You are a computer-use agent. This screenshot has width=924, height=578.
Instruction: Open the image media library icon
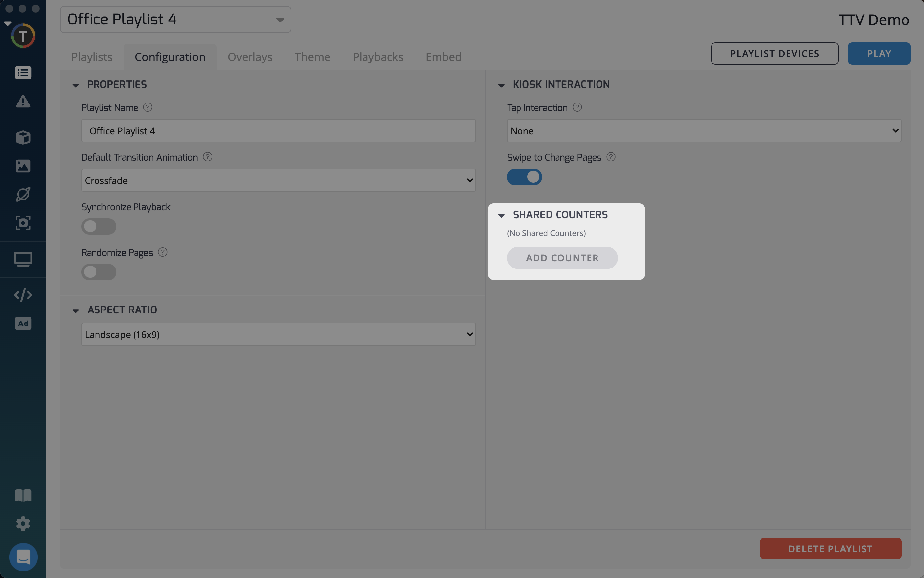(x=23, y=166)
